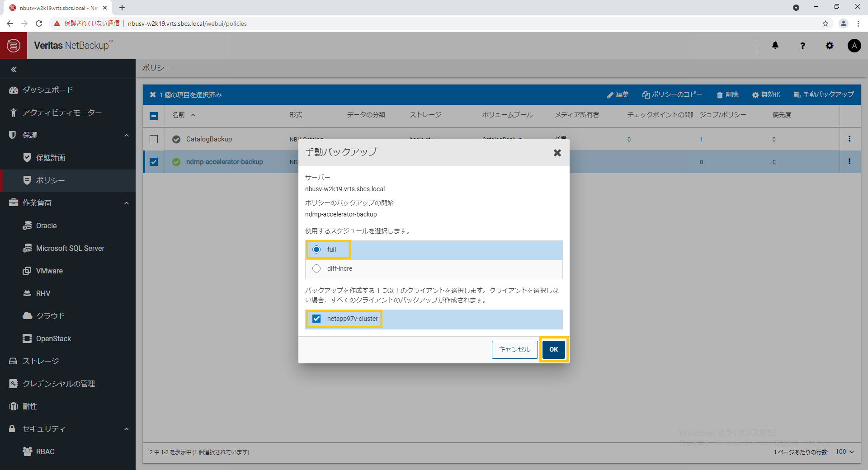Screen dimensions: 868x470
Task: Click 無効化 in the selection toolbar
Action: coord(766,94)
